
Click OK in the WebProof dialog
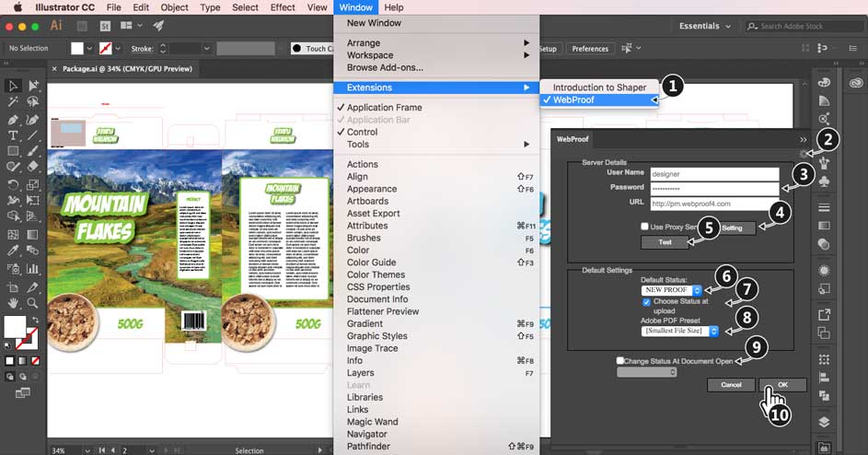coord(782,384)
